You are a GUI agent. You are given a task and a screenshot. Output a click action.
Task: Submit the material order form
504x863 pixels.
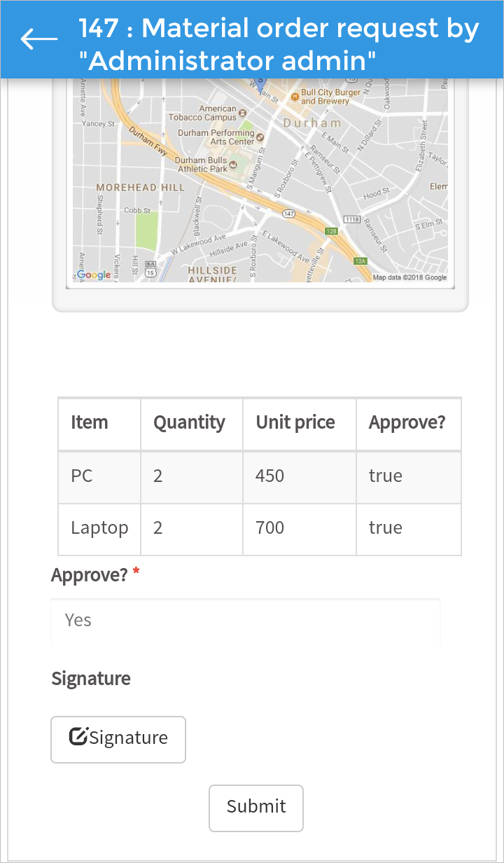(x=256, y=808)
